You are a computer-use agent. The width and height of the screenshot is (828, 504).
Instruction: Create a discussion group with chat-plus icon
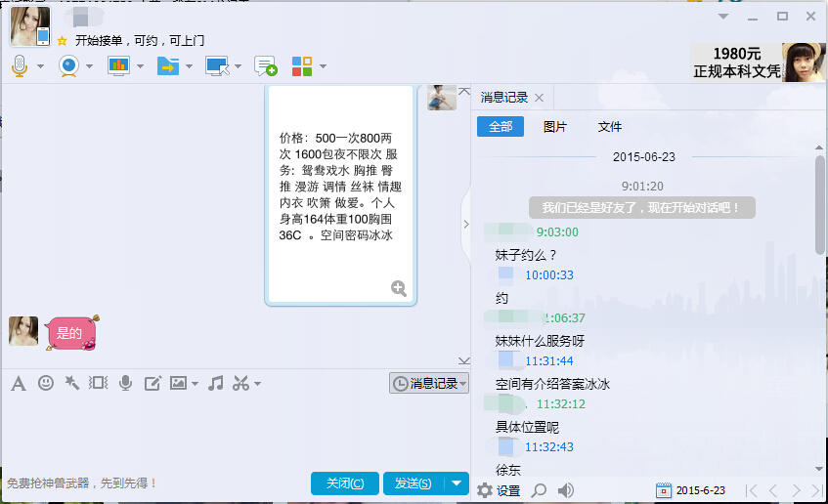click(x=266, y=66)
